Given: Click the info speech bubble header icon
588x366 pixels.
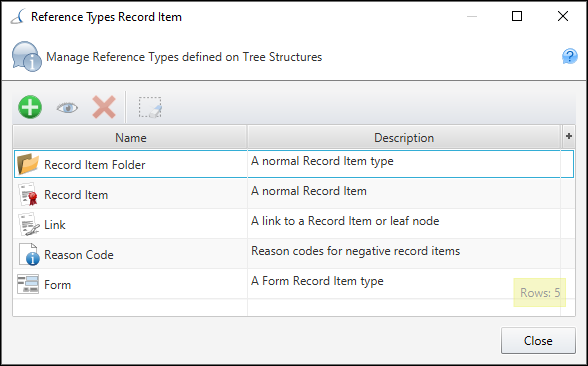Looking at the screenshot, I should (x=26, y=57).
